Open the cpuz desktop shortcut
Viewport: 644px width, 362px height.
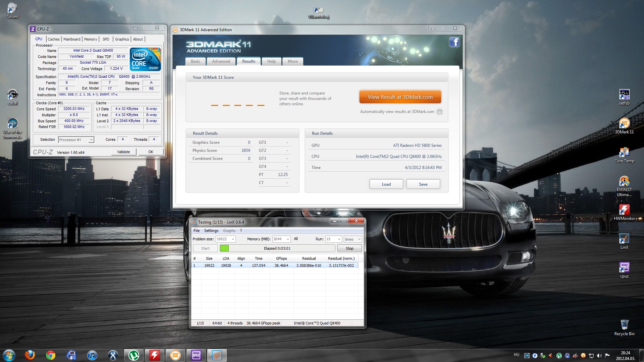624,270
